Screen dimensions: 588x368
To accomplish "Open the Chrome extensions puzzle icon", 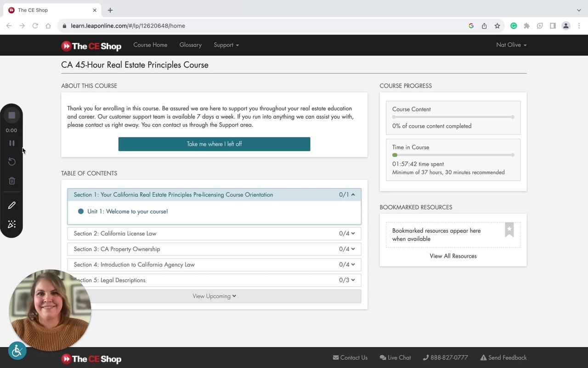I will (526, 26).
